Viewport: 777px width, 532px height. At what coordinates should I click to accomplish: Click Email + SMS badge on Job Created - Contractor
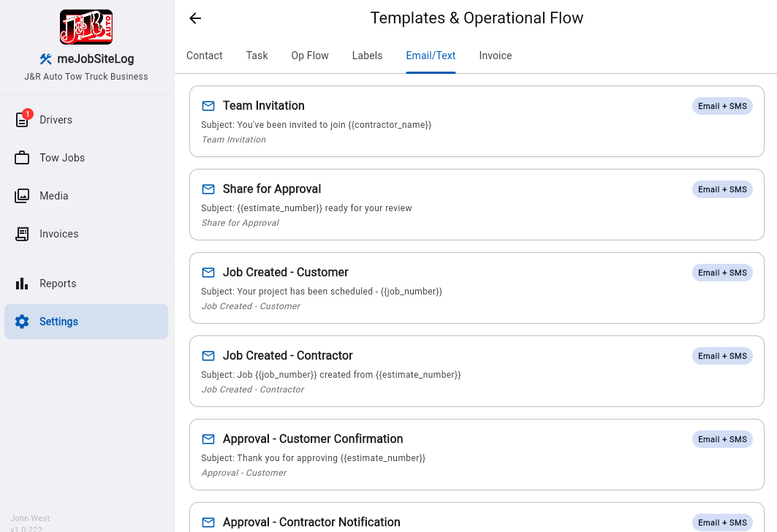coord(722,356)
